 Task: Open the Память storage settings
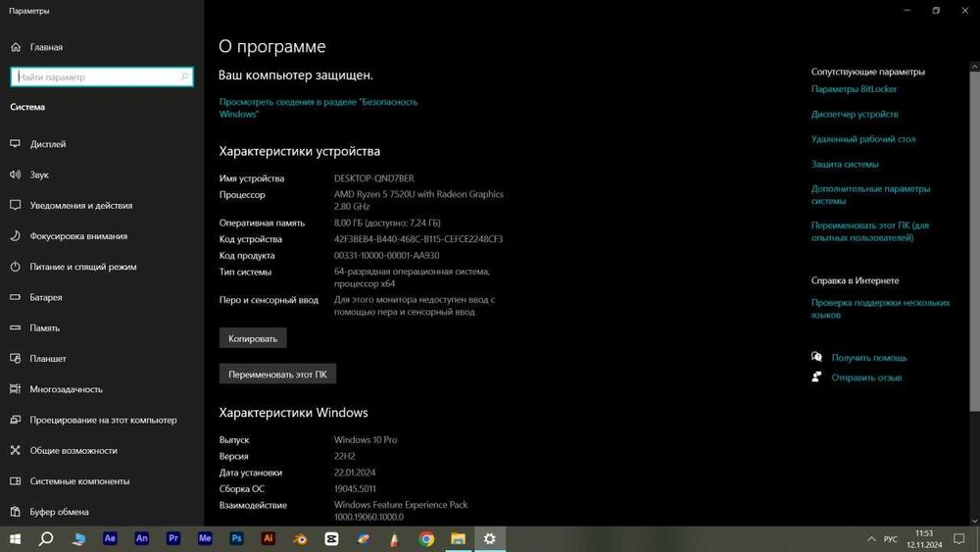coord(45,327)
